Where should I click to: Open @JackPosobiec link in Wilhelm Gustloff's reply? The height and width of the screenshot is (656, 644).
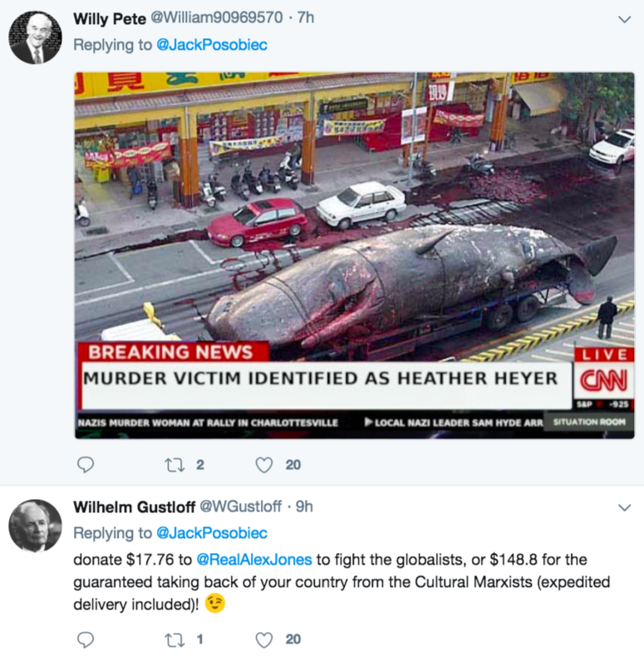(211, 533)
